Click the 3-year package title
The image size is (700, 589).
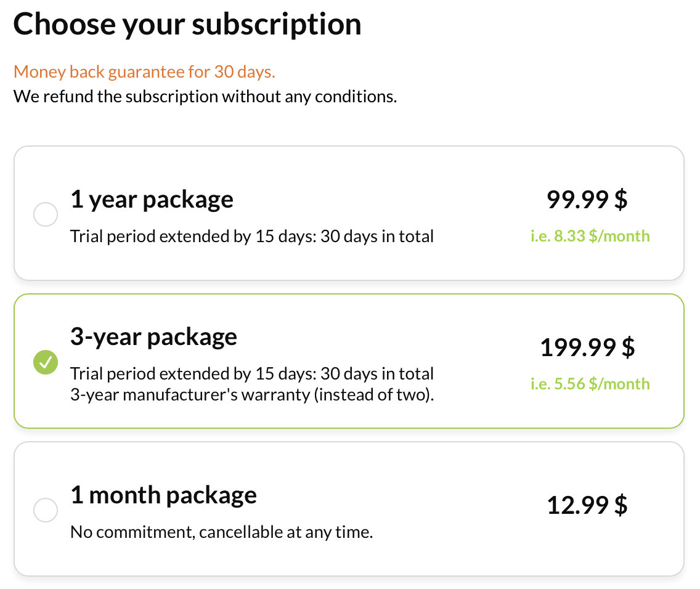153,337
